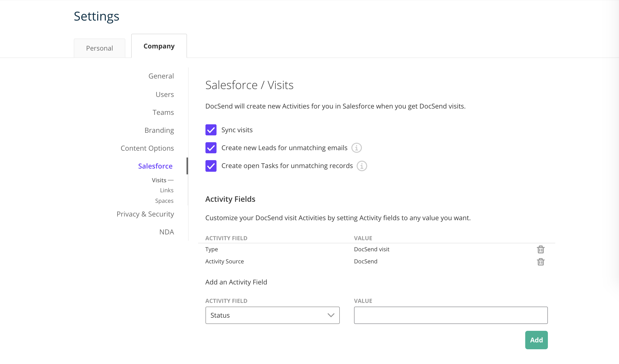Delete the Activity Source field row
This screenshot has width=619, height=364.
pyautogui.click(x=541, y=262)
